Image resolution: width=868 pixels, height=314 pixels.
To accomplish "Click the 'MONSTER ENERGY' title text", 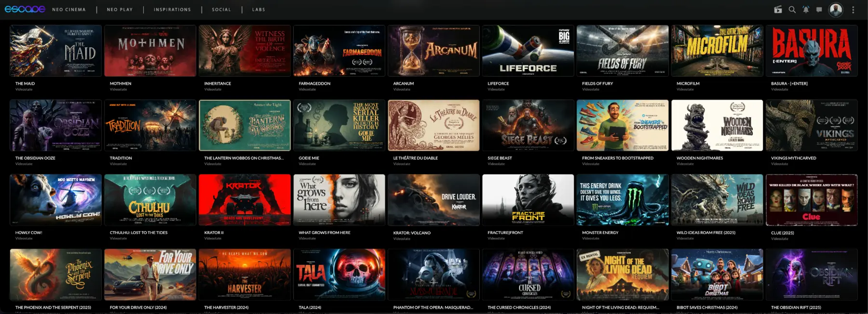I will pos(600,233).
